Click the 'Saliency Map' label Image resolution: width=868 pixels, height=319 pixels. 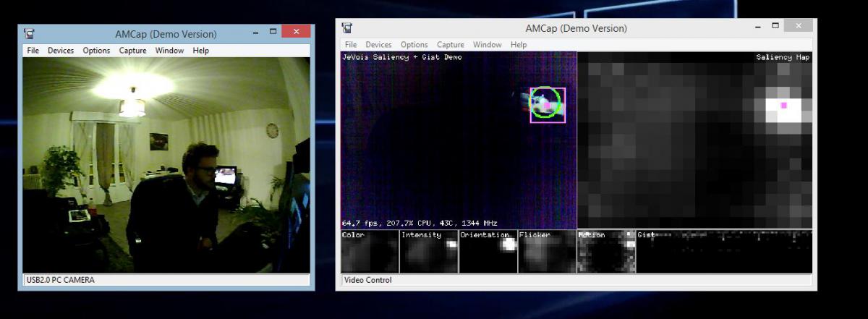(x=783, y=57)
